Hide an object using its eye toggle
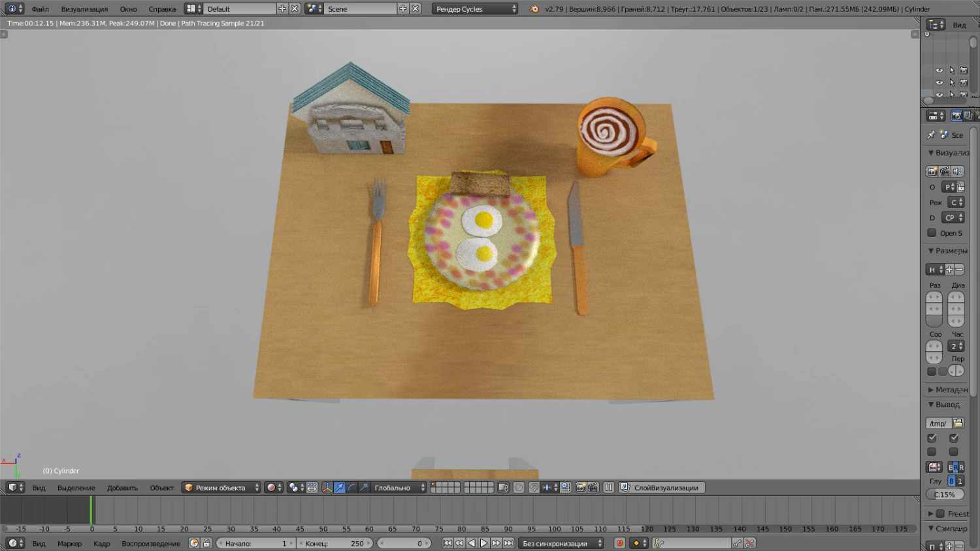This screenshot has width=980, height=551. click(939, 70)
